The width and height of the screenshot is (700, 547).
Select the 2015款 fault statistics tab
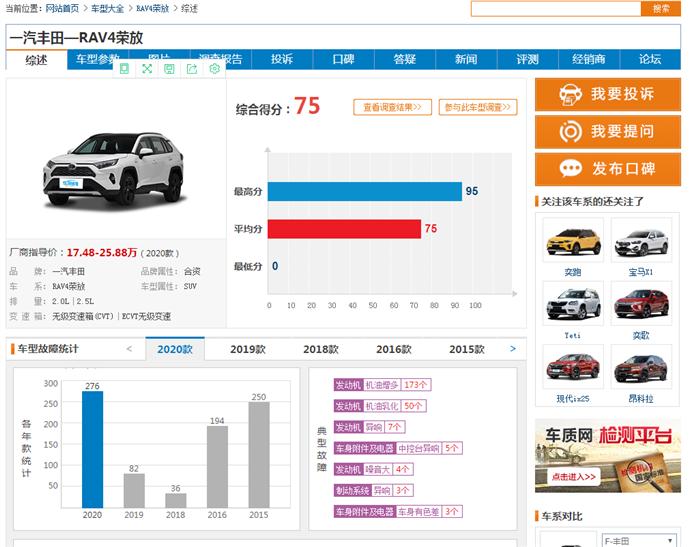pos(467,349)
